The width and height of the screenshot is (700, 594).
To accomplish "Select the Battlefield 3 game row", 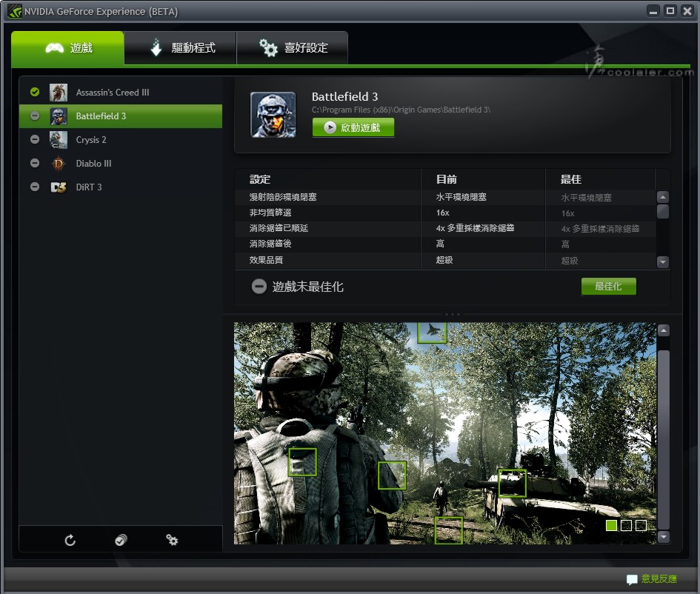I will tap(121, 116).
